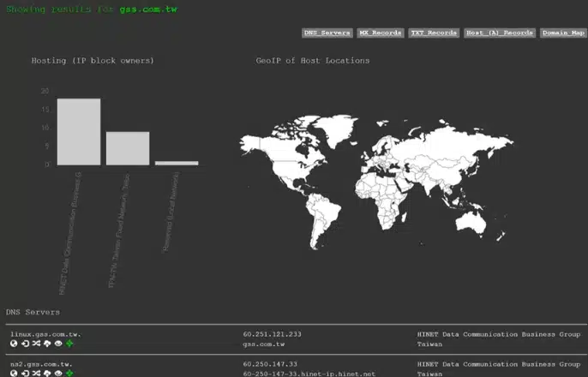Click gss.com.tw text below 60.251.121.233
588x377 pixels.
(264, 344)
